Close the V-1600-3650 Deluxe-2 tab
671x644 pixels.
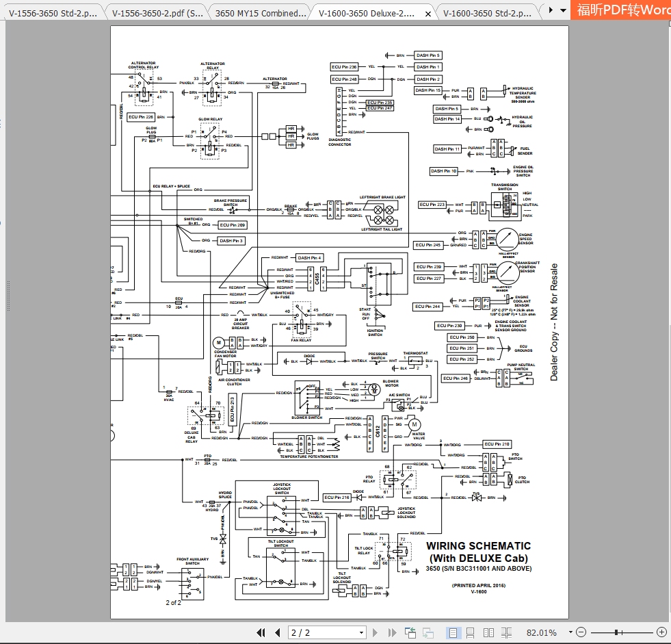click(430, 12)
